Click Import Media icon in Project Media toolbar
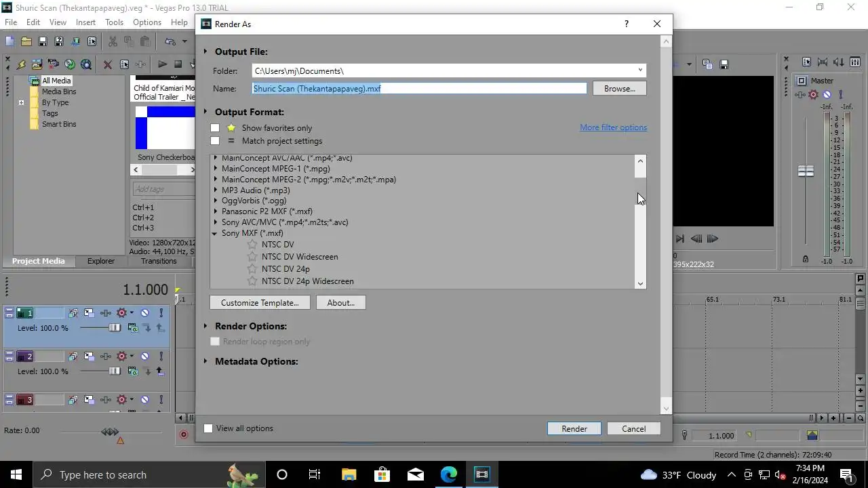Image resolution: width=868 pixels, height=488 pixels. pos(37,64)
